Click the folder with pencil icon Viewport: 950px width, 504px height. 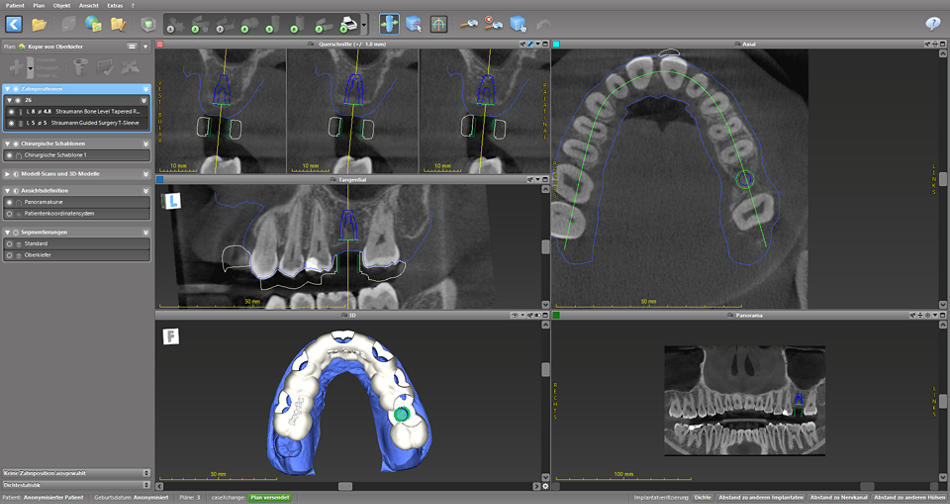click(118, 24)
